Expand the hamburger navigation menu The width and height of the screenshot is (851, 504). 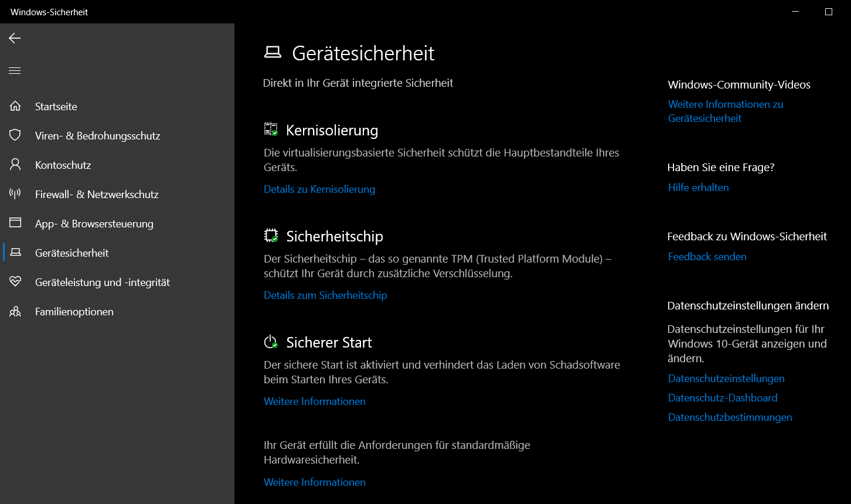[x=15, y=71]
